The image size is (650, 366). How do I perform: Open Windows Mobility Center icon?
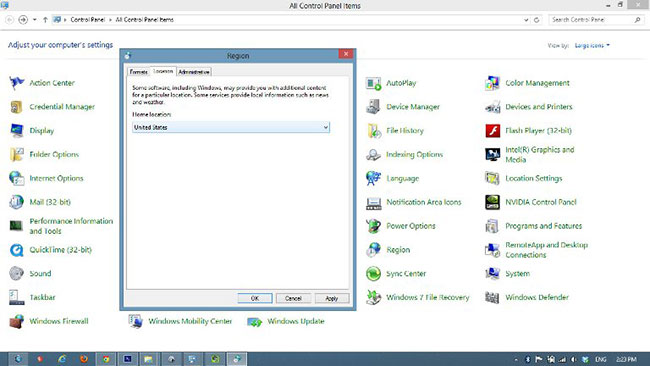pyautogui.click(x=136, y=321)
